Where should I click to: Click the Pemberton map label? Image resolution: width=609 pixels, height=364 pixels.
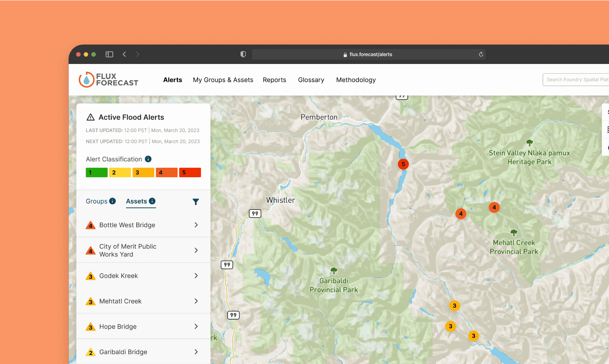[319, 117]
